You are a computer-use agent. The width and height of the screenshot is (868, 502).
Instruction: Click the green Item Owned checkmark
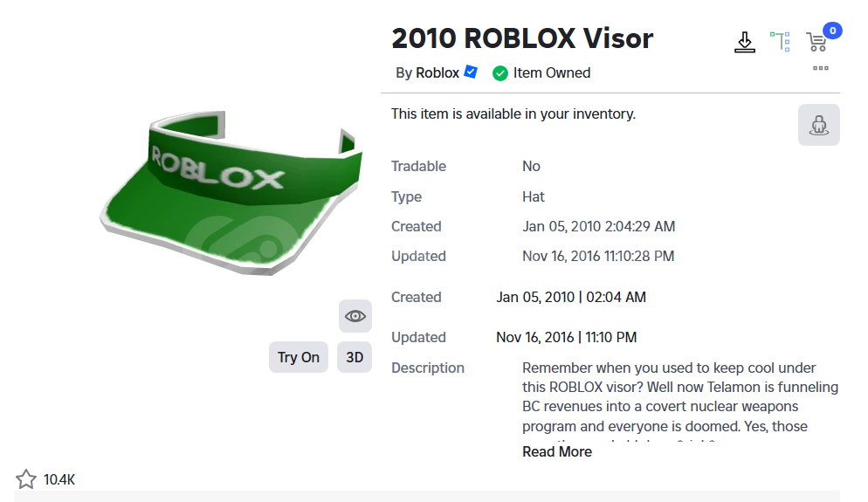[x=499, y=73]
